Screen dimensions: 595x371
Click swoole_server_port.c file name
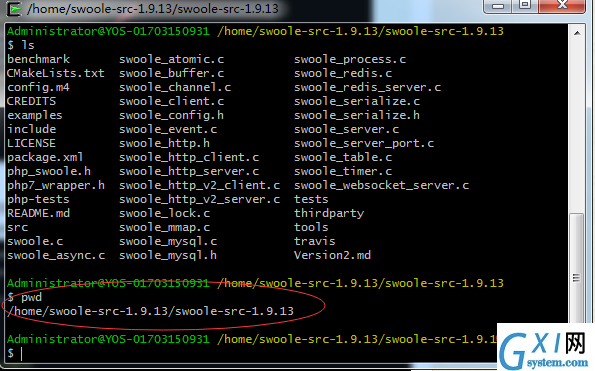(x=364, y=143)
